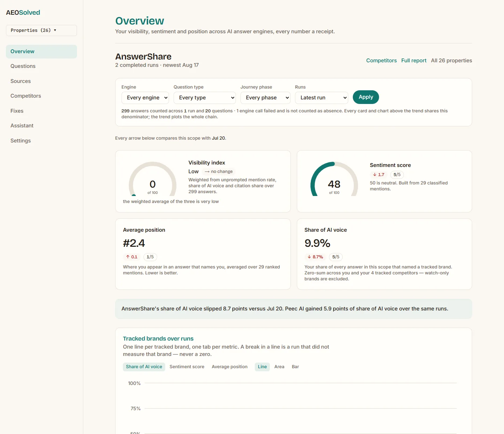Open Settings in the sidebar
Viewport: 504px width, 434px height.
(41, 141)
